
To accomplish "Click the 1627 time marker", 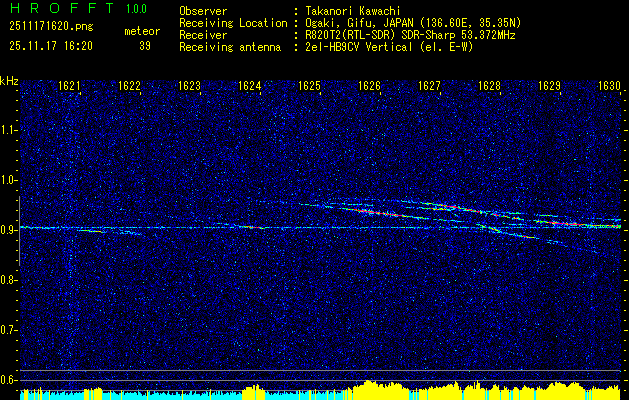I will (429, 86).
